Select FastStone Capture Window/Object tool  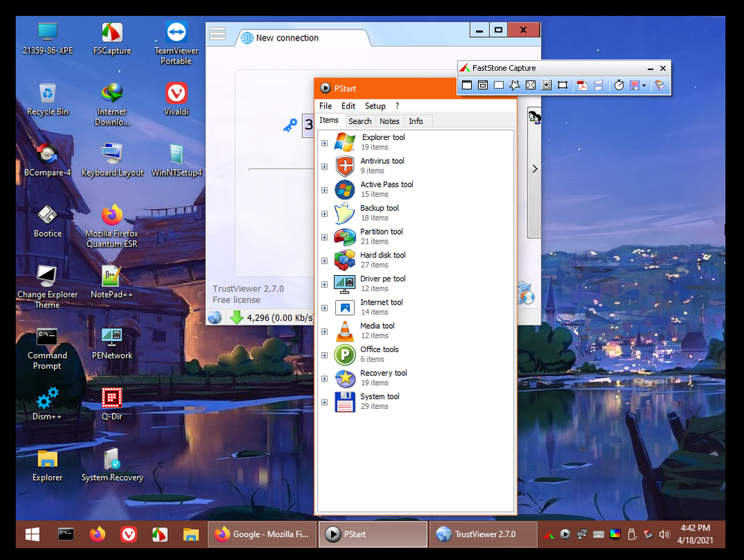[482, 85]
